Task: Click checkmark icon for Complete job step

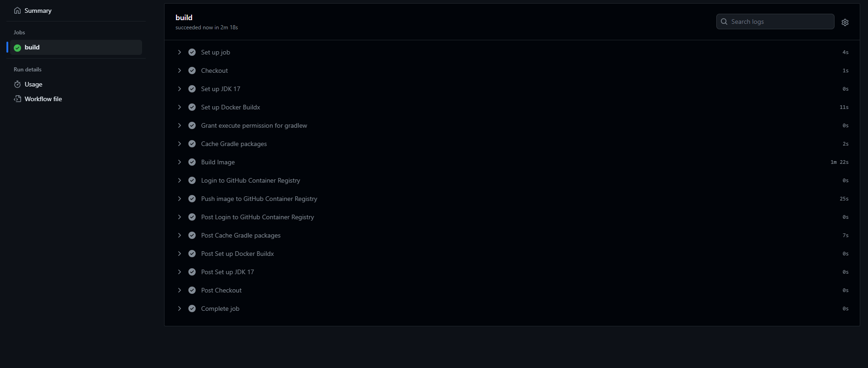Action: pyautogui.click(x=192, y=308)
